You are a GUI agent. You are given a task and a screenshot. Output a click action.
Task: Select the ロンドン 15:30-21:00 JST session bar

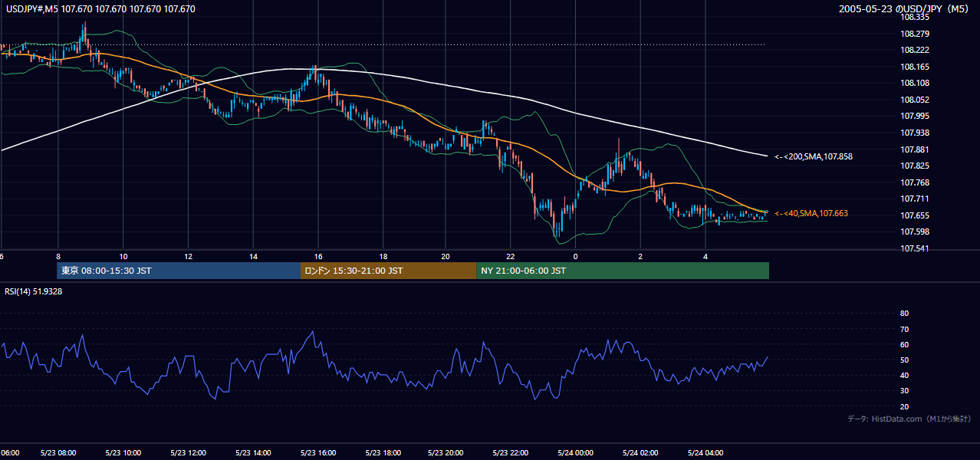pos(388,271)
